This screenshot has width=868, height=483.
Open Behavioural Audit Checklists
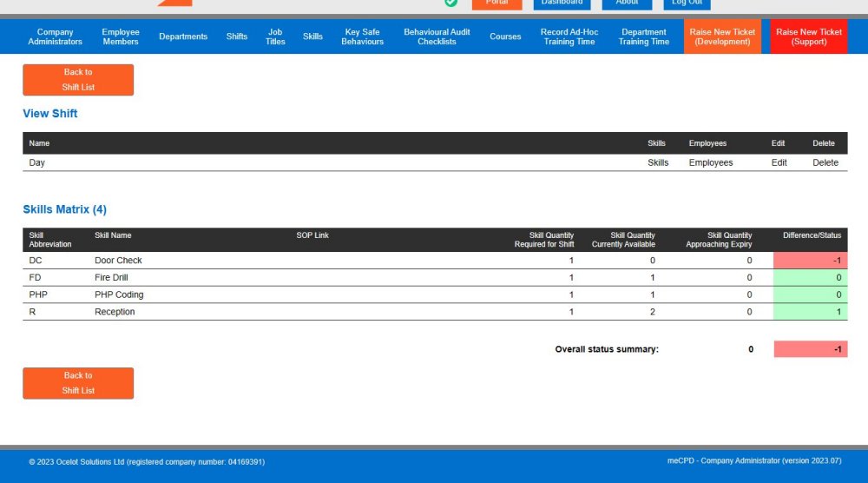pyautogui.click(x=437, y=36)
